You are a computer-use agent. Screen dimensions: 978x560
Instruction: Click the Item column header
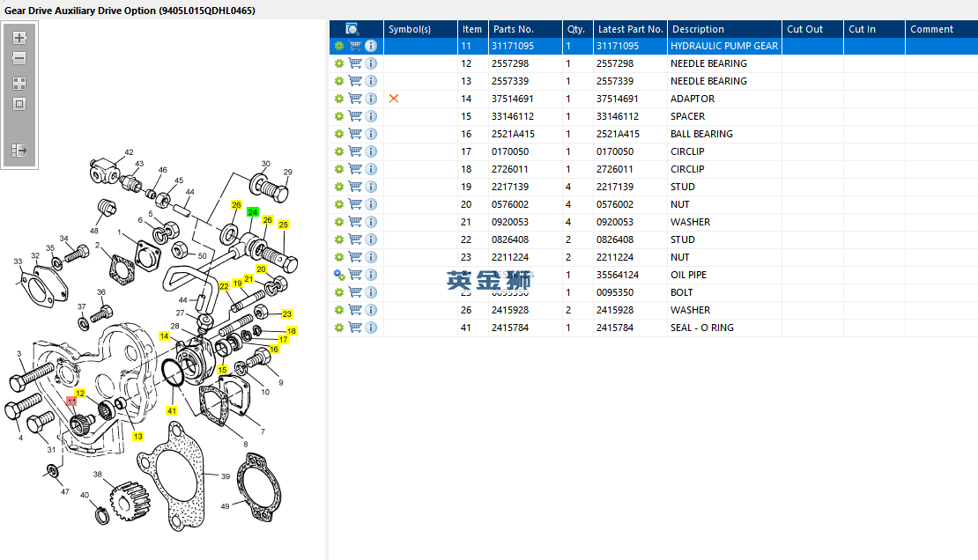(472, 29)
